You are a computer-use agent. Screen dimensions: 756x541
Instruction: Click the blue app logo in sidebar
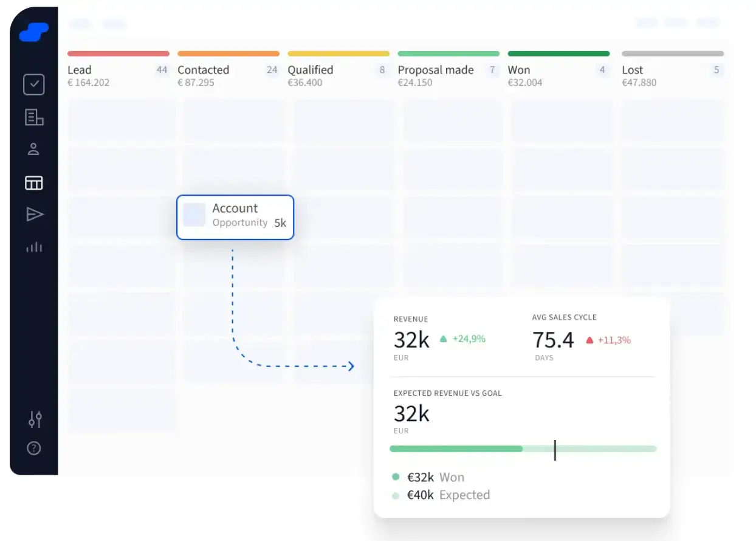tap(34, 32)
